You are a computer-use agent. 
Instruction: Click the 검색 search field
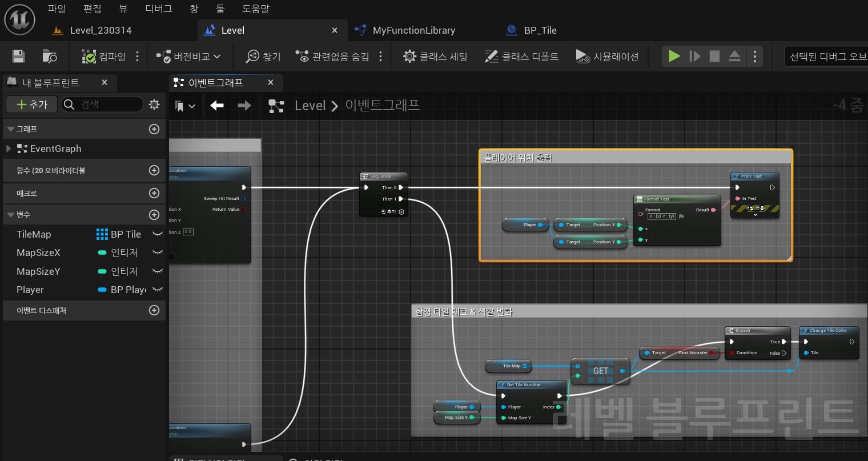(102, 105)
